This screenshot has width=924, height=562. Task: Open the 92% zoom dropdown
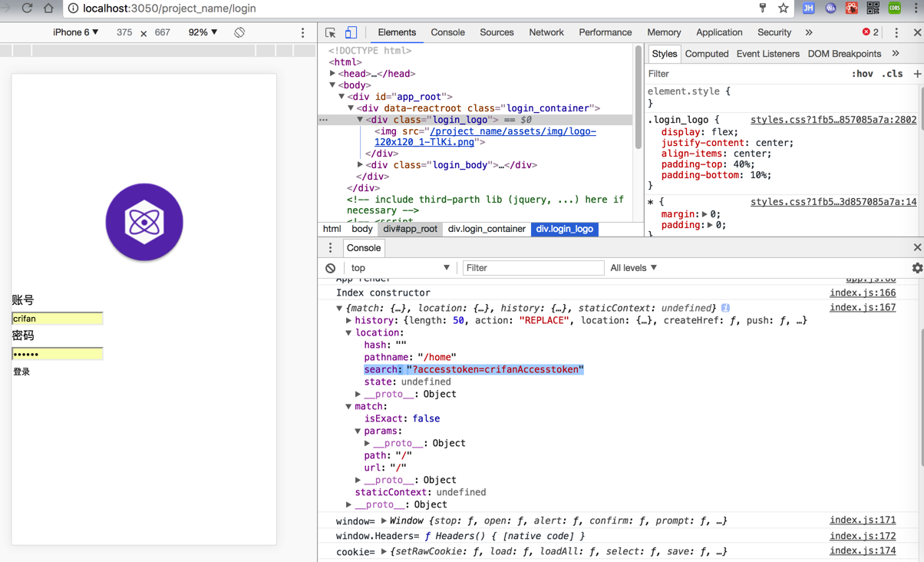[x=203, y=33]
